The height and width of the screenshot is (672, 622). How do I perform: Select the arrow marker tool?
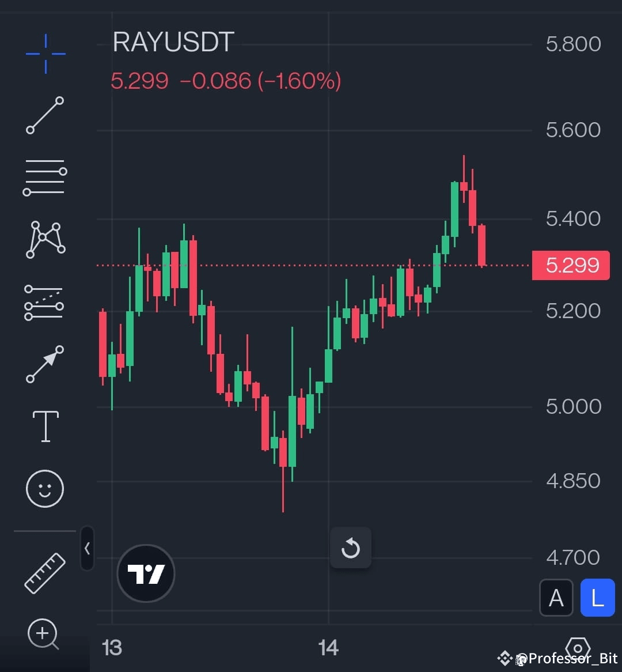44,363
